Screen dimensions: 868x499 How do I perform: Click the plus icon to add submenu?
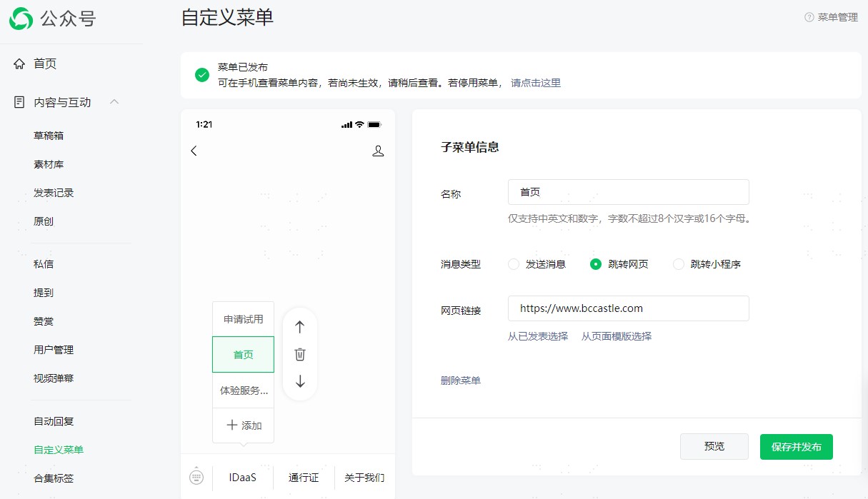pyautogui.click(x=231, y=425)
